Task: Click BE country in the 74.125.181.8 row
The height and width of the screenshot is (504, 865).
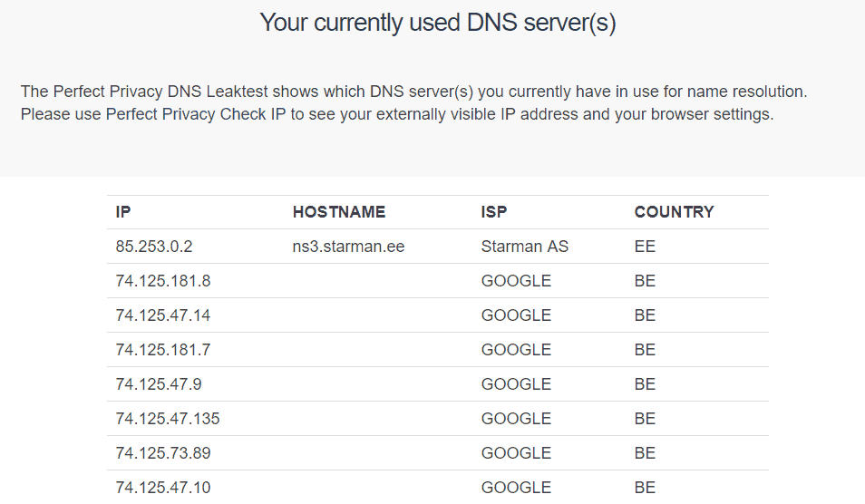Action: tap(645, 281)
